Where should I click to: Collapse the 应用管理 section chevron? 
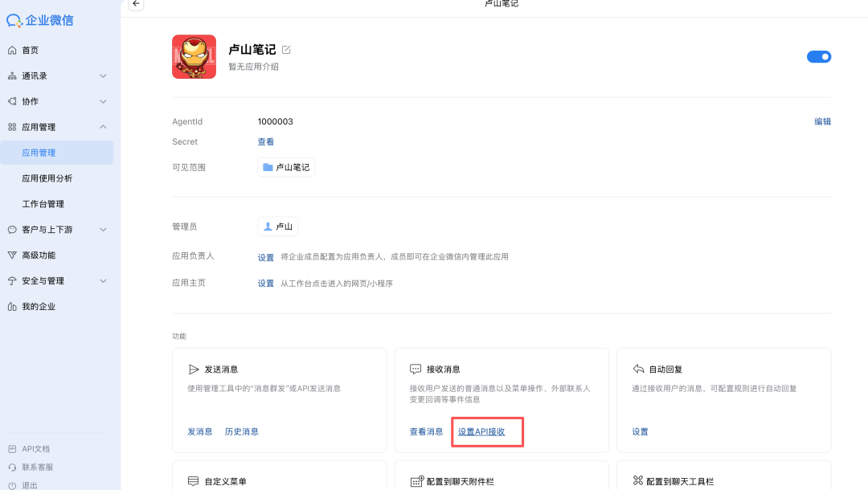103,127
